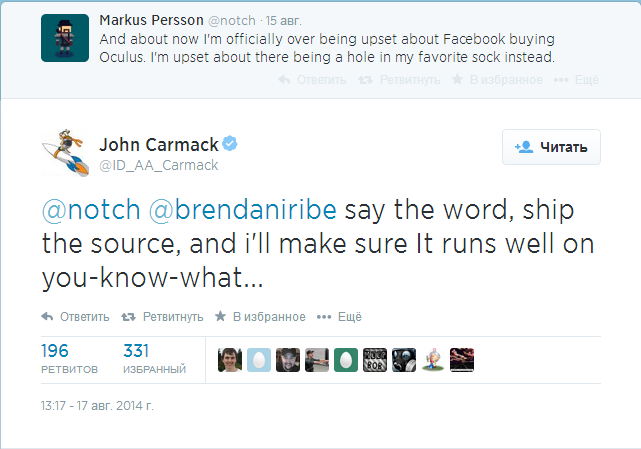Click the Ретвитнуть retweet arrows icon
Viewport: 641px width, 449px height.
pos(128,317)
